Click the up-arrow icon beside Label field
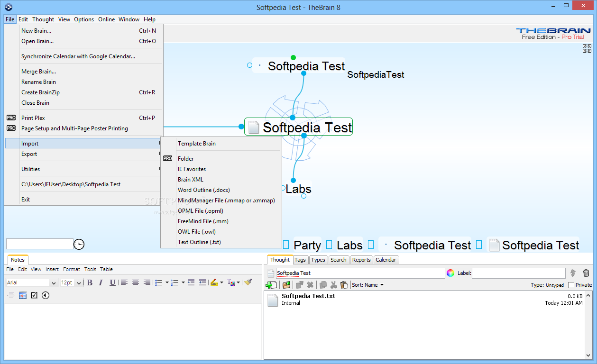 pyautogui.click(x=573, y=273)
